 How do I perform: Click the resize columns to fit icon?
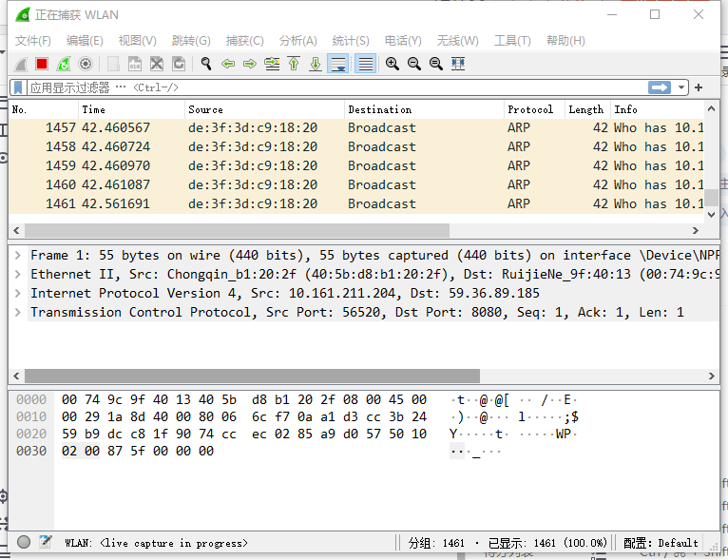point(458,64)
